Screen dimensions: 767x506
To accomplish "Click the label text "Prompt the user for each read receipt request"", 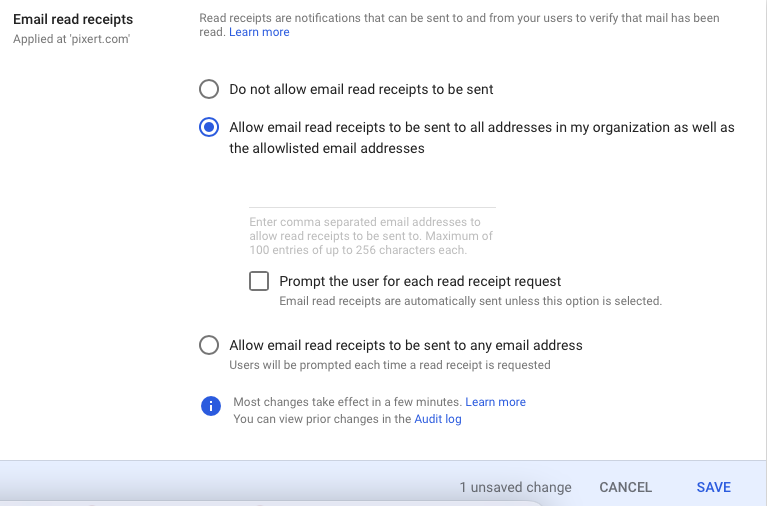I will click(x=420, y=281).
